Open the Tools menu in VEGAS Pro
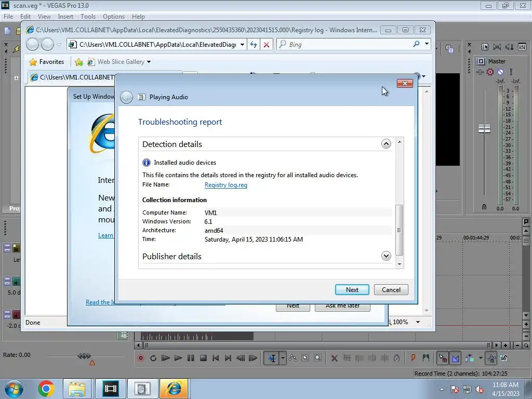This screenshot has width=532, height=399. point(88,16)
